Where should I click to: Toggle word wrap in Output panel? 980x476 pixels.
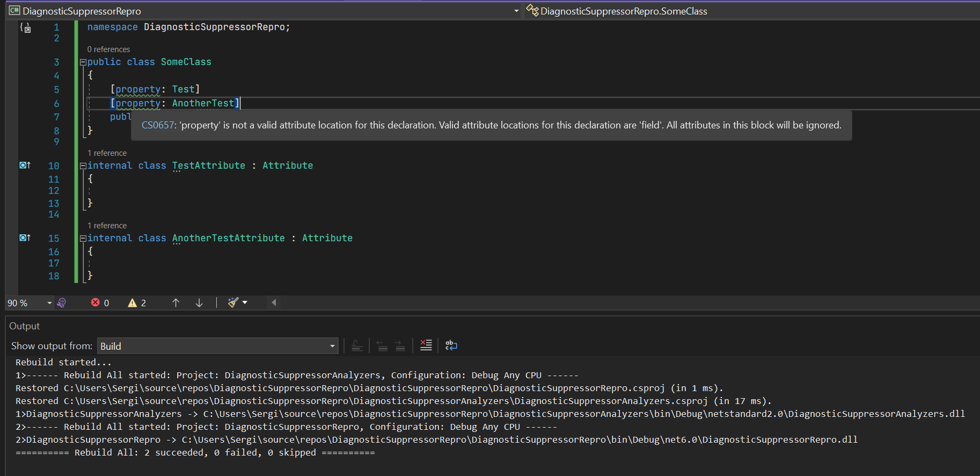click(x=451, y=345)
